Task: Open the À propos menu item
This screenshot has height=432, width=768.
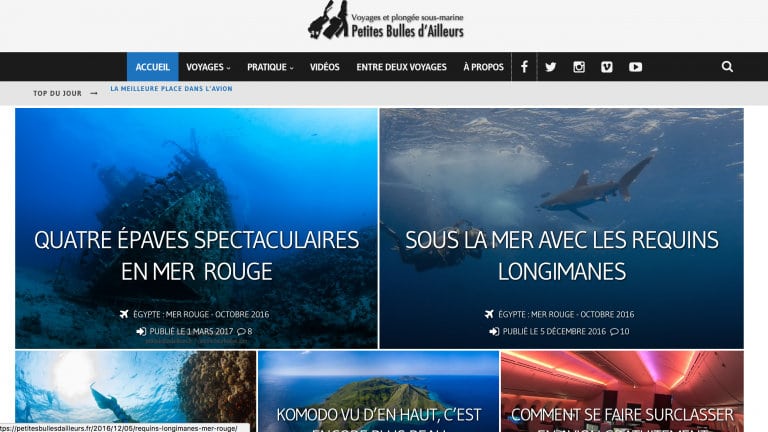Action: point(483,67)
